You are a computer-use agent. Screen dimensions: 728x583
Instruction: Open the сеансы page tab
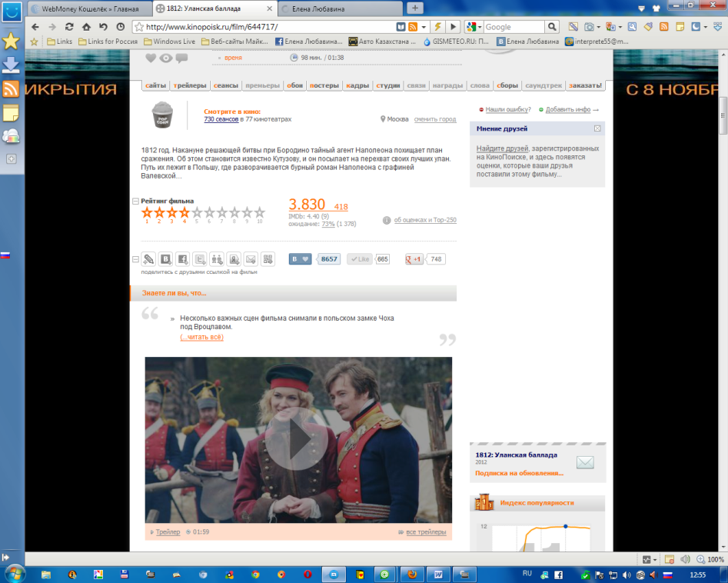pyautogui.click(x=226, y=85)
